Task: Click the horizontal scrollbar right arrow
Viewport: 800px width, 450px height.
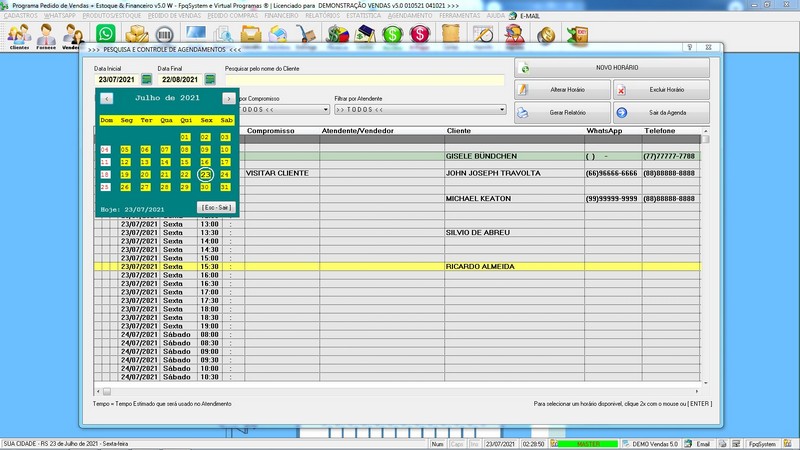Action: (x=697, y=391)
